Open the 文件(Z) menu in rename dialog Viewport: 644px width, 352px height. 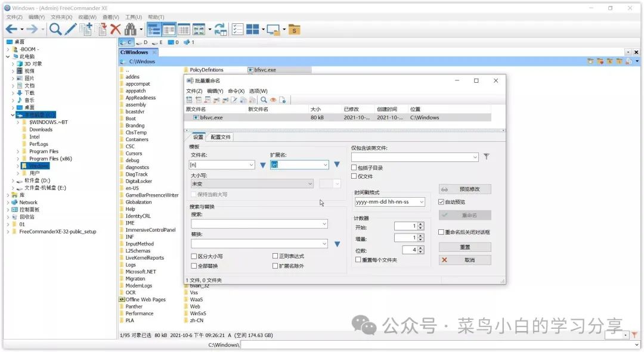pyautogui.click(x=194, y=91)
